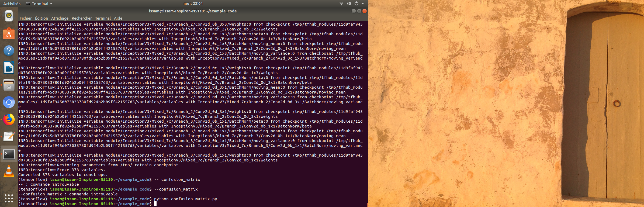The image size is (644, 207).
Task: Open the Help icon in dock
Action: point(9,51)
